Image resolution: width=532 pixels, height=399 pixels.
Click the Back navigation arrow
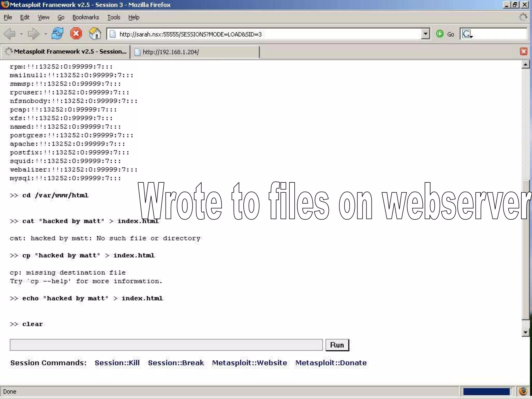pos(10,34)
